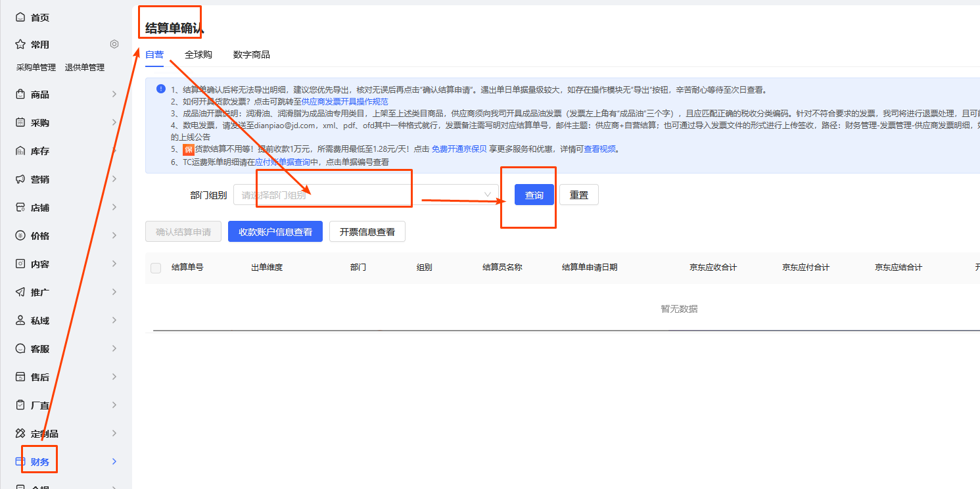Click the 库存 warehouse icon
The height and width of the screenshot is (489, 980).
(x=20, y=151)
